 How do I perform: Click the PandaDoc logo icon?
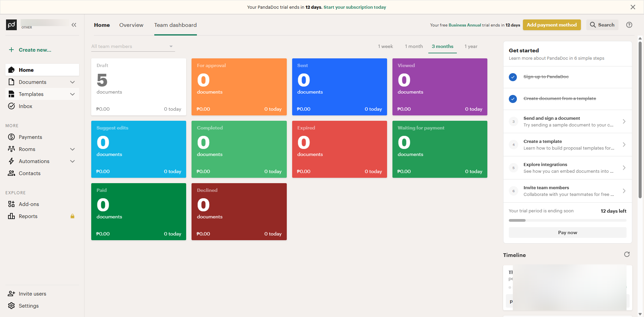tap(11, 25)
